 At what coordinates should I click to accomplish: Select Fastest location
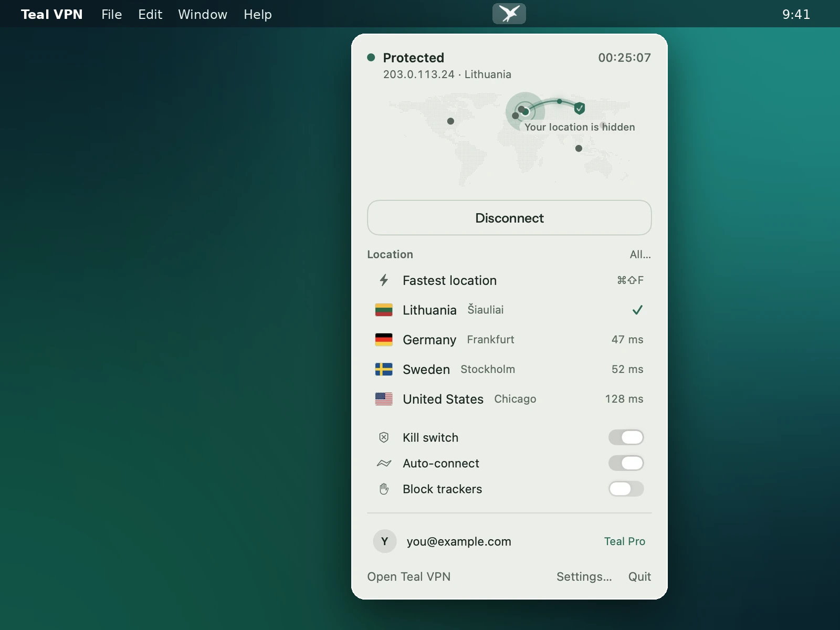(x=509, y=280)
